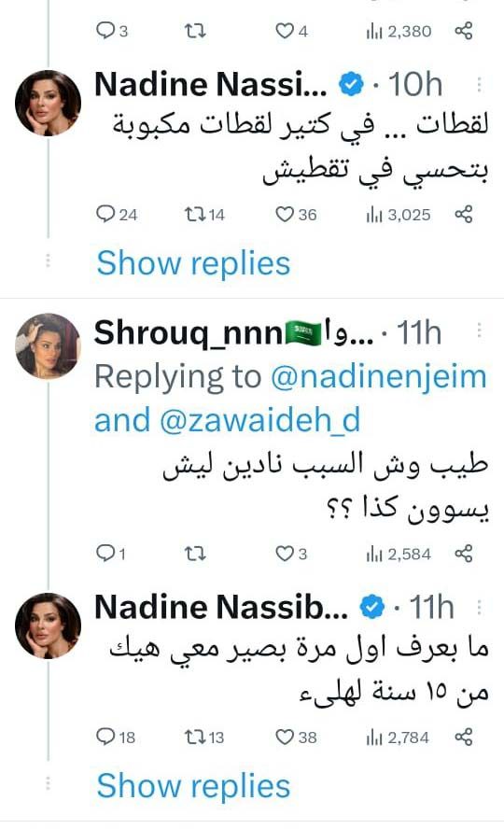Expand first Show replies link
The image size is (504, 829).
point(193,263)
